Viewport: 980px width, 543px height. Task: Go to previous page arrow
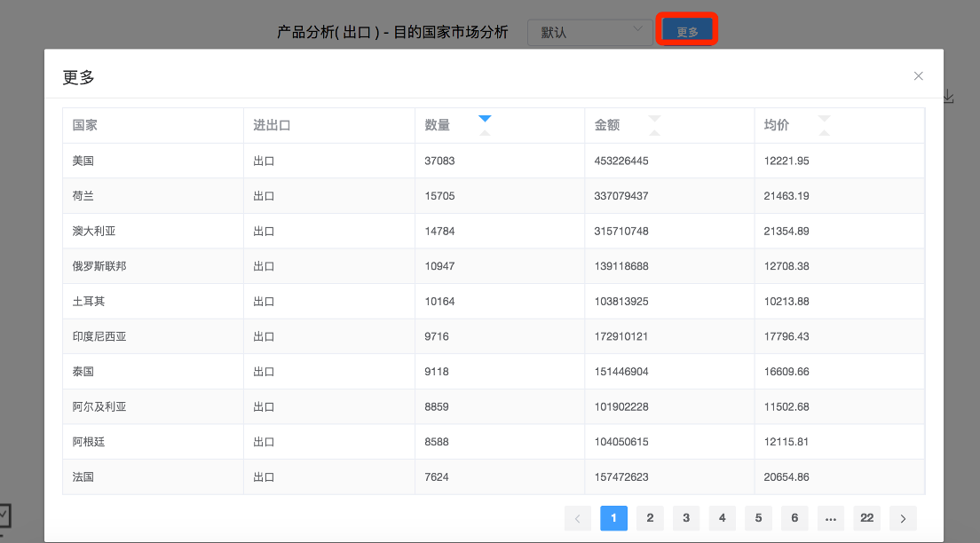(x=578, y=518)
